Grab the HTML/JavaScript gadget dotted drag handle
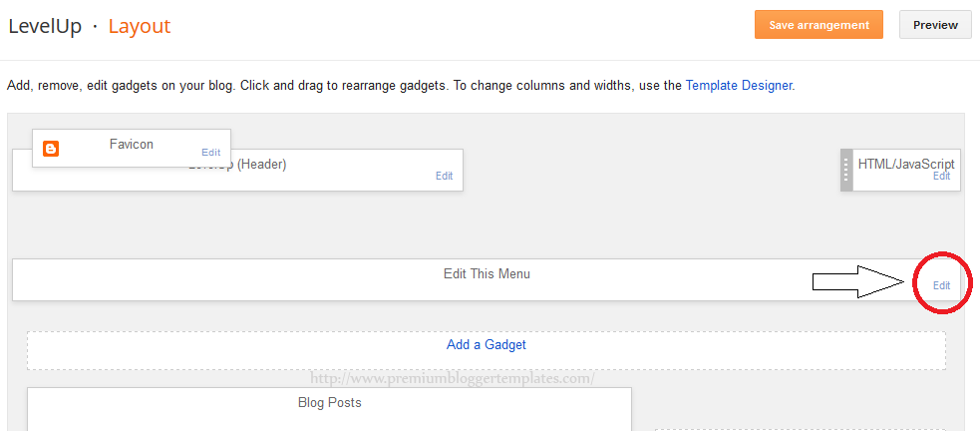Screen dimensions: 980x431 coord(846,170)
